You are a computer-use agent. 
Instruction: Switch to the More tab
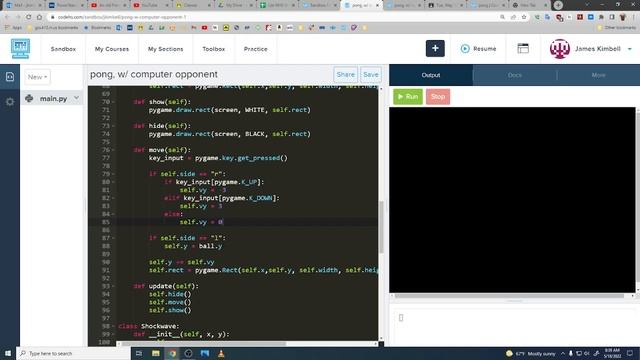tap(598, 75)
